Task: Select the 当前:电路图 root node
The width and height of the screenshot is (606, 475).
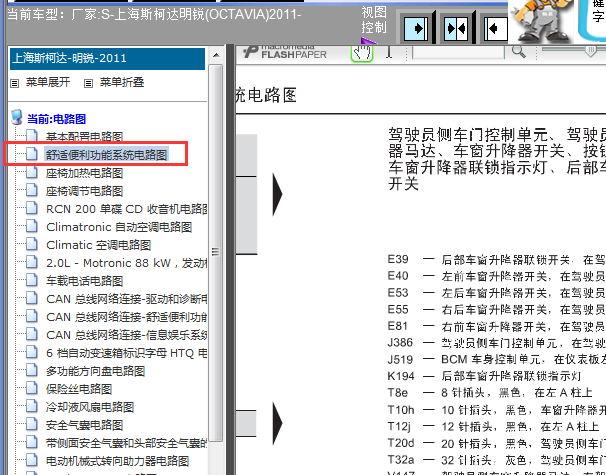Action: (56, 119)
